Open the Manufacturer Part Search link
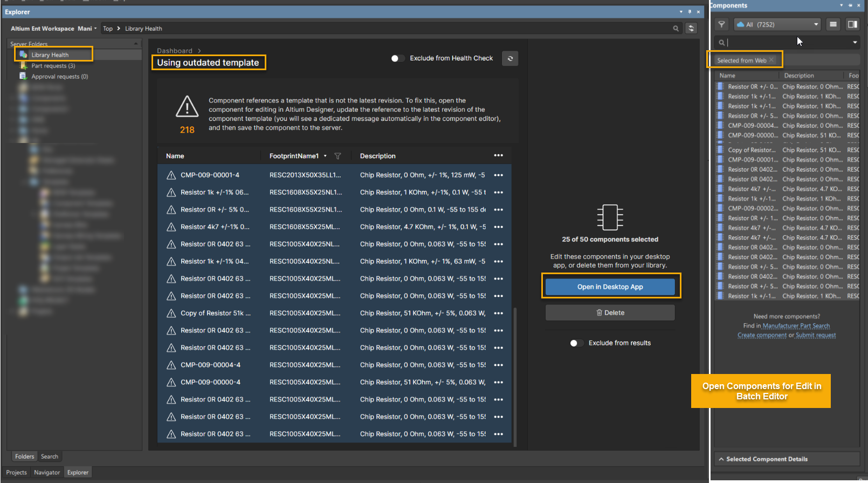868x483 pixels. (x=796, y=326)
